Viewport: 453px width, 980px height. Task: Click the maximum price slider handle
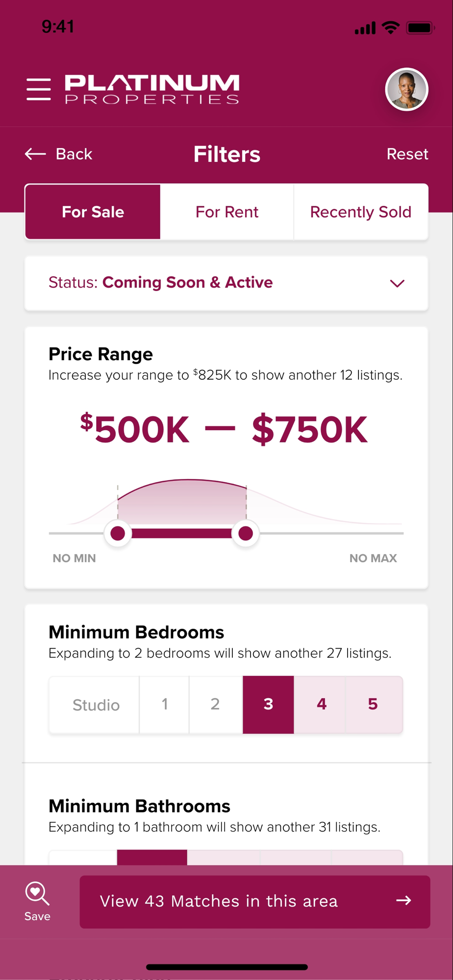click(246, 533)
